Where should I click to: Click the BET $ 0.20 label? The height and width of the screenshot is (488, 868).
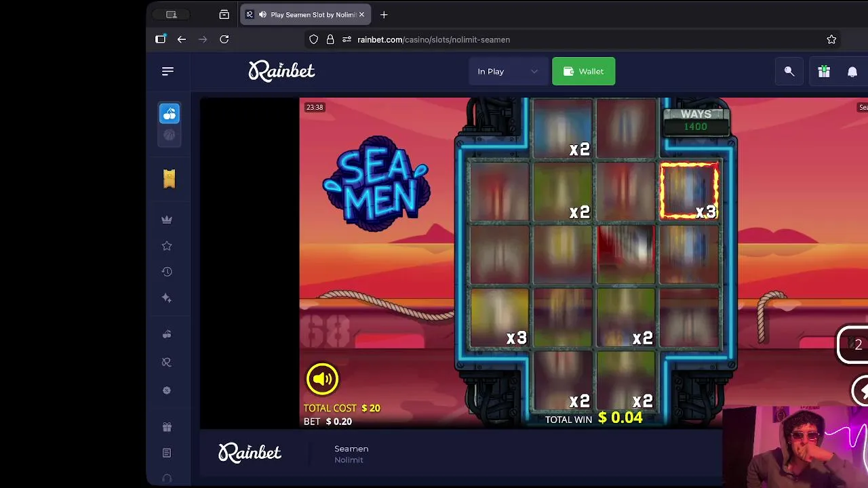point(328,422)
